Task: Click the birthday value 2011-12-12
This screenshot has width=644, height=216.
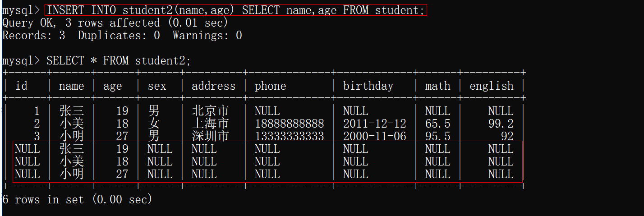Action: click(374, 124)
